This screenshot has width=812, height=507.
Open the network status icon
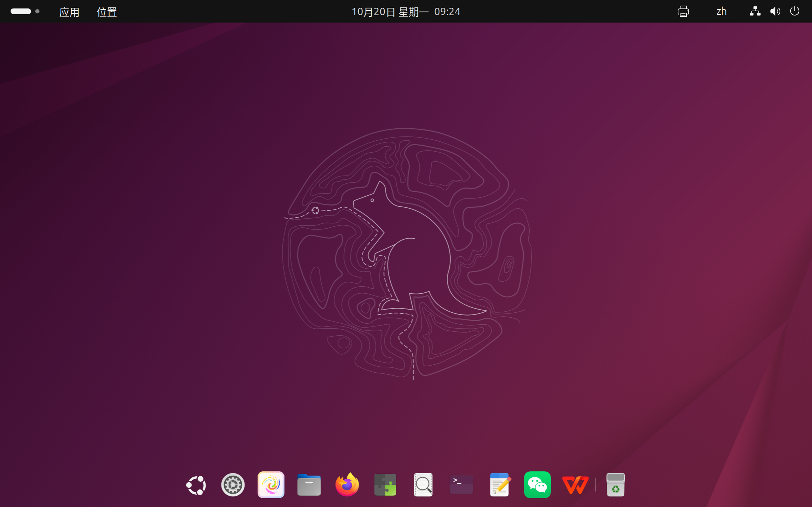coord(755,11)
